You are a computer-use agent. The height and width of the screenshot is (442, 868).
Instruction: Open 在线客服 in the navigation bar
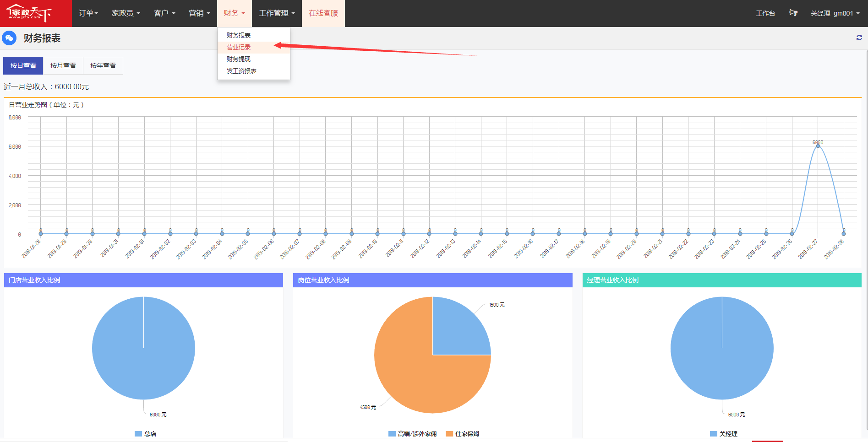click(323, 13)
